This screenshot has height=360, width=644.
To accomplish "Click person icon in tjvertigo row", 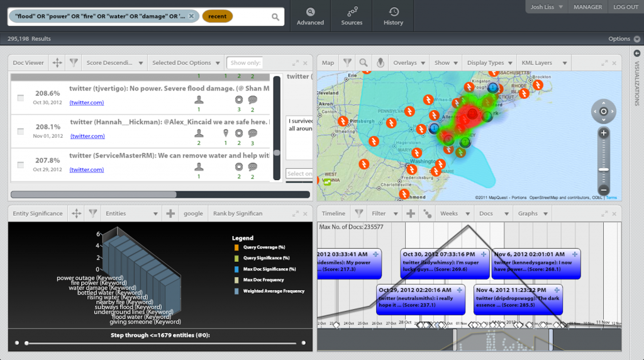I will 199,99.
